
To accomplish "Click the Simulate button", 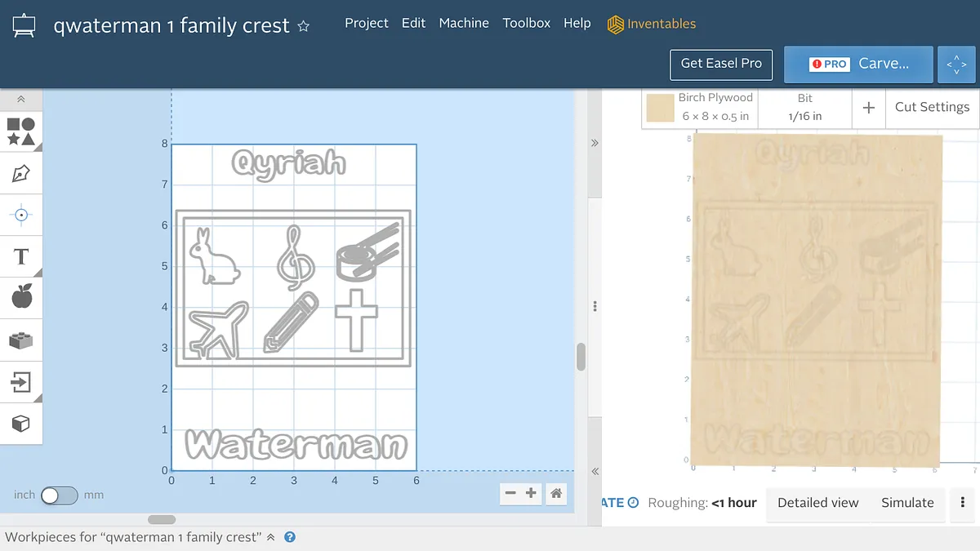I will click(906, 503).
